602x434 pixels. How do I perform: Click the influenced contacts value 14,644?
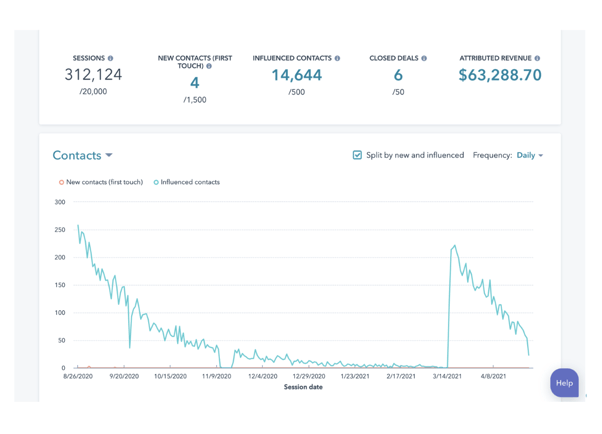(x=297, y=75)
